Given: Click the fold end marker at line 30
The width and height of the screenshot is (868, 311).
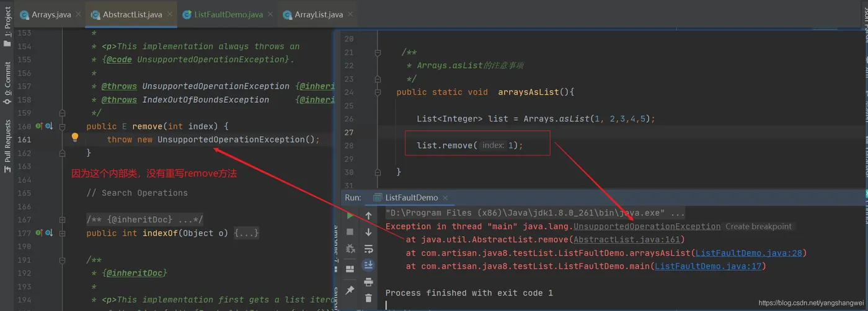Looking at the screenshot, I should 377,172.
